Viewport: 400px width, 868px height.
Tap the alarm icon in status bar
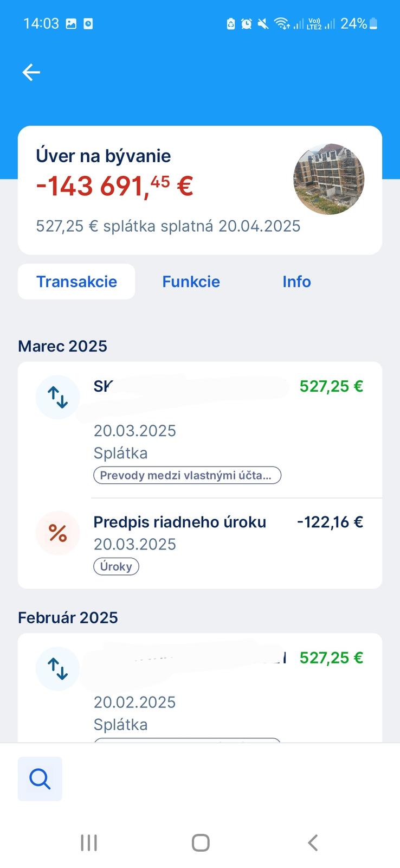tap(247, 24)
